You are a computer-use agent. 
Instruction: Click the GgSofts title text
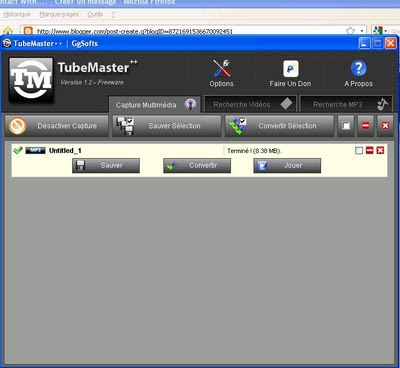(x=85, y=44)
